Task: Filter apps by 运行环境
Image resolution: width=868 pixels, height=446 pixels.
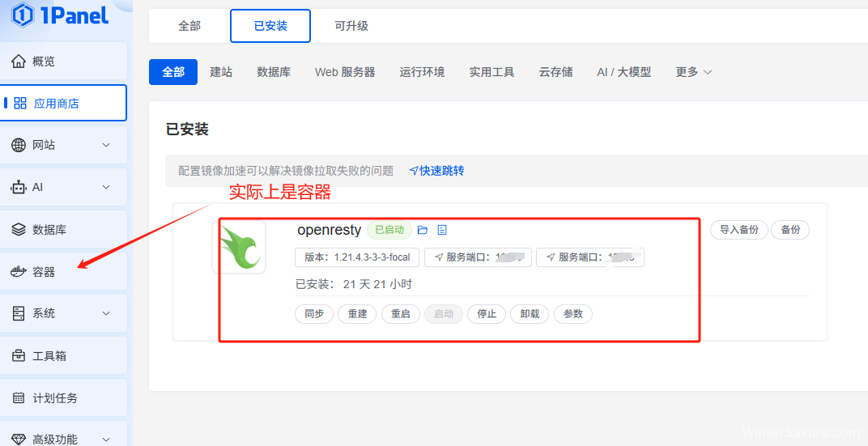Action: 422,72
